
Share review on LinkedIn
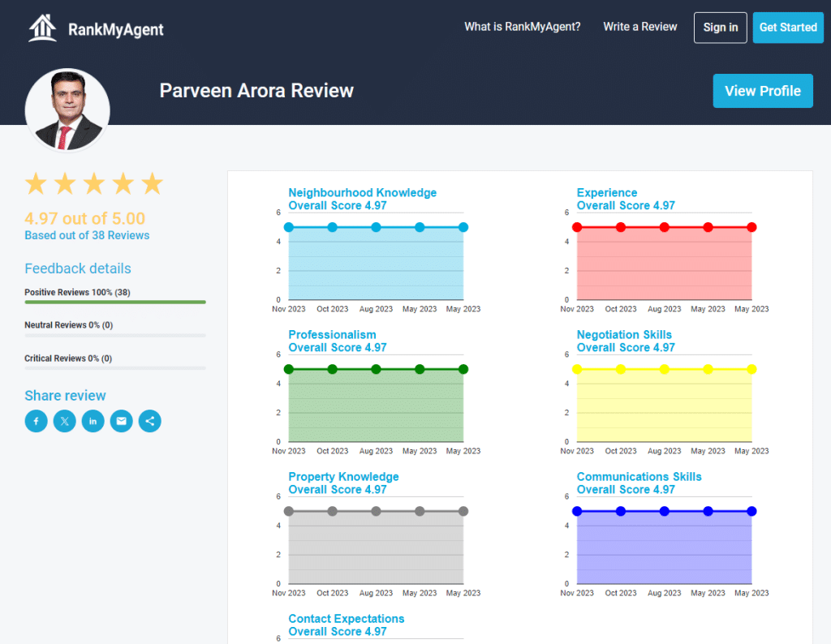(93, 421)
